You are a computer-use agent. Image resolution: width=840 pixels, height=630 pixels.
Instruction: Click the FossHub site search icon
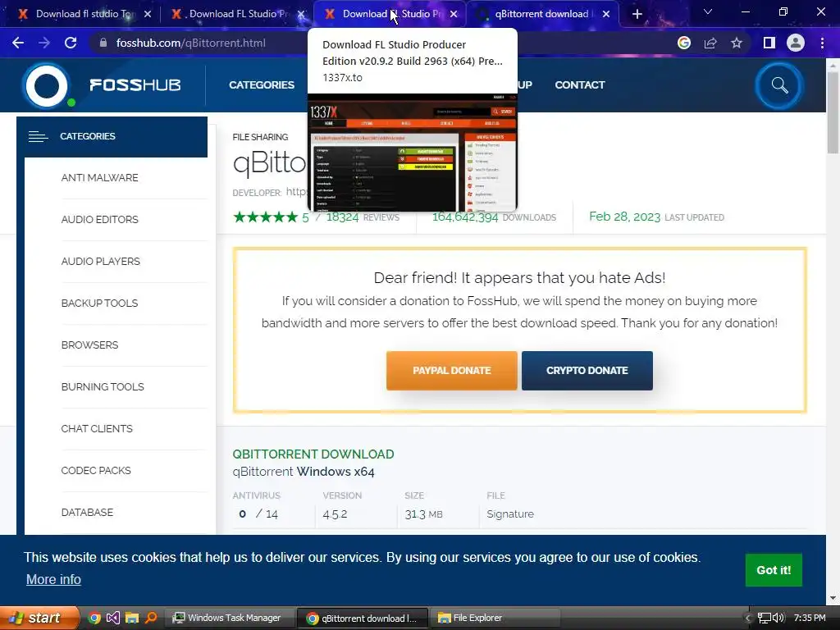tap(779, 85)
